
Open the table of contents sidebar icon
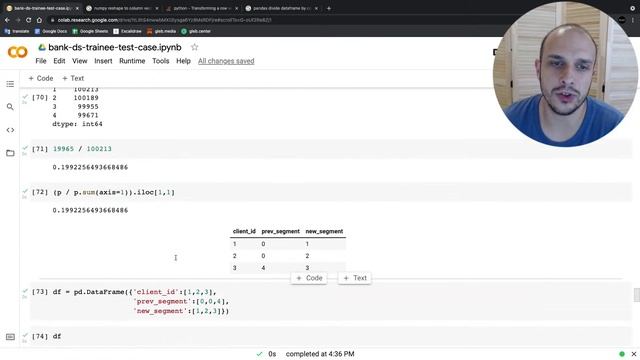tap(10, 84)
